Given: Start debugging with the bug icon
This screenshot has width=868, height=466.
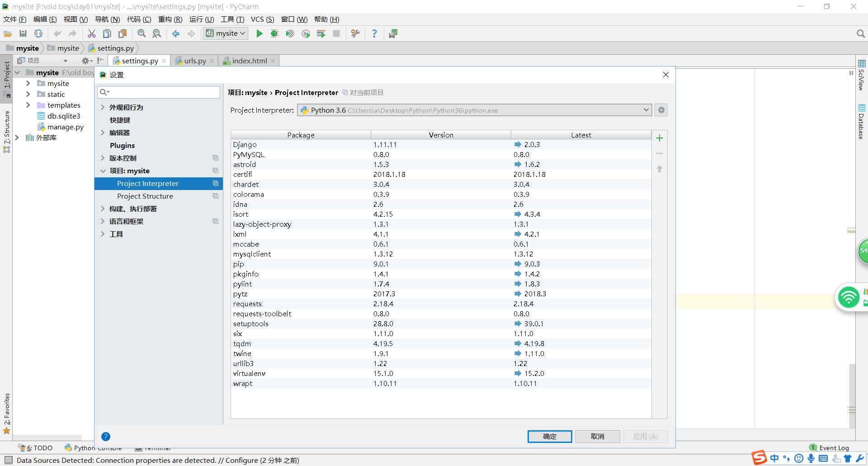Looking at the screenshot, I should [x=274, y=33].
